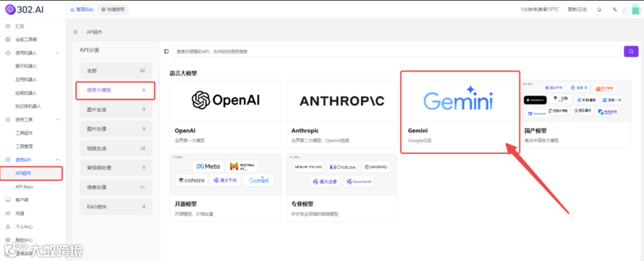The width and height of the screenshot is (644, 261).
Task: Click the 302.AI logo
Action: (x=25, y=10)
